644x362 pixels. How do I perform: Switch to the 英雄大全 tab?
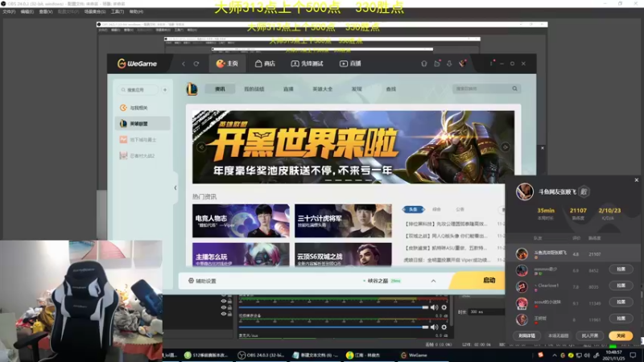(323, 89)
